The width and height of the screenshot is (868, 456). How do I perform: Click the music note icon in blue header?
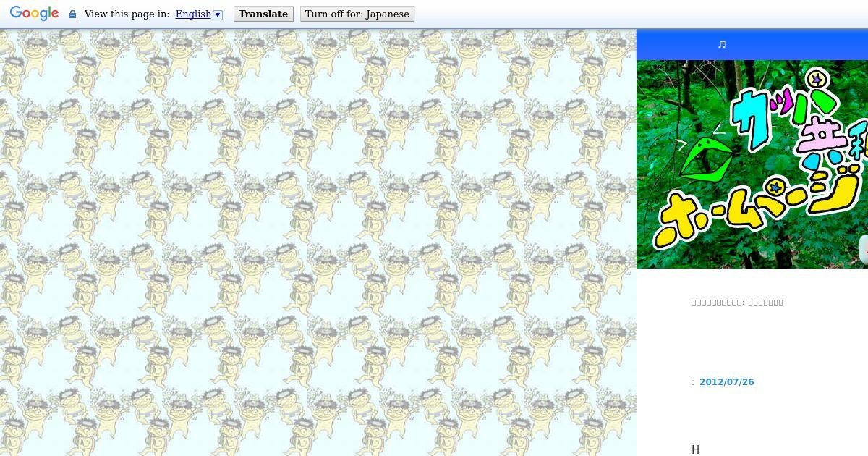(x=721, y=44)
